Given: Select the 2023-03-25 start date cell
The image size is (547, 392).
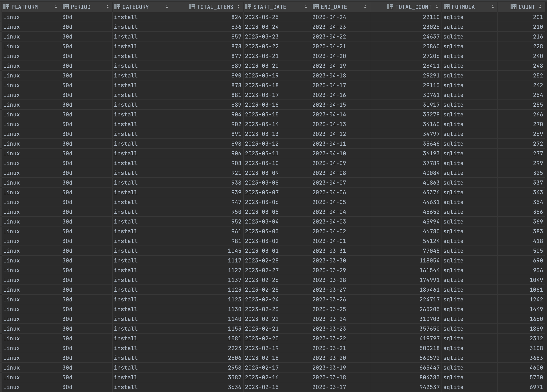Looking at the screenshot, I should click(262, 17).
